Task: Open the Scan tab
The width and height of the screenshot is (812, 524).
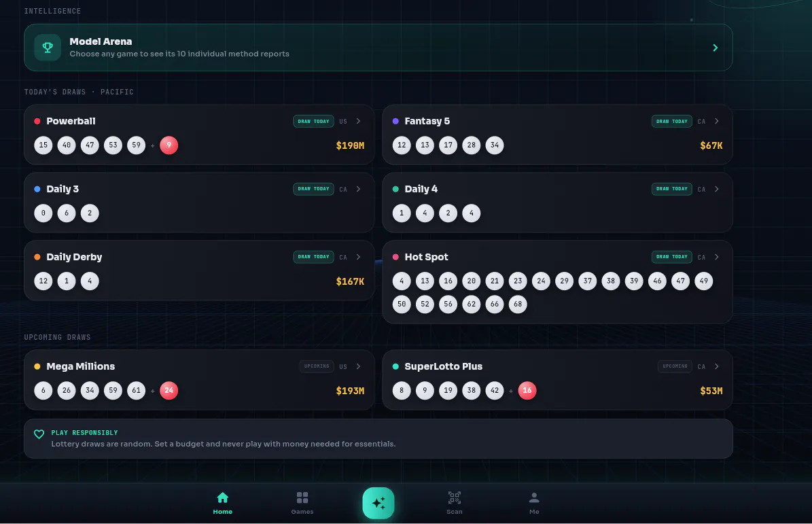Action: 454,504
